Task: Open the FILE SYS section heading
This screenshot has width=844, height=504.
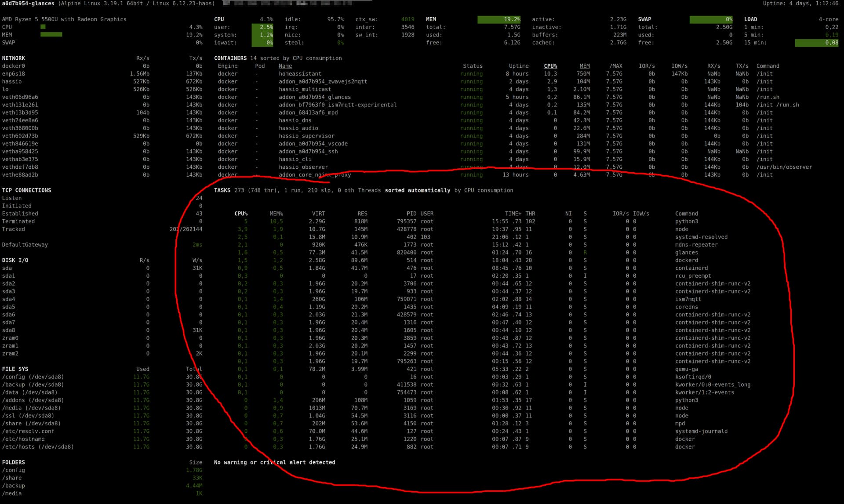Action: (15, 369)
